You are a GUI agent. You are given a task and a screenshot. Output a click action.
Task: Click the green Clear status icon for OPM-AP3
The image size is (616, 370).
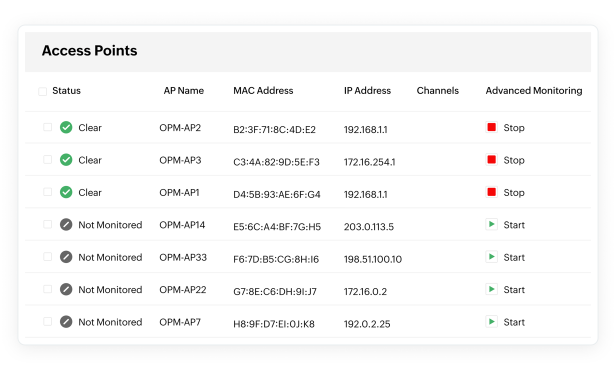(x=66, y=160)
